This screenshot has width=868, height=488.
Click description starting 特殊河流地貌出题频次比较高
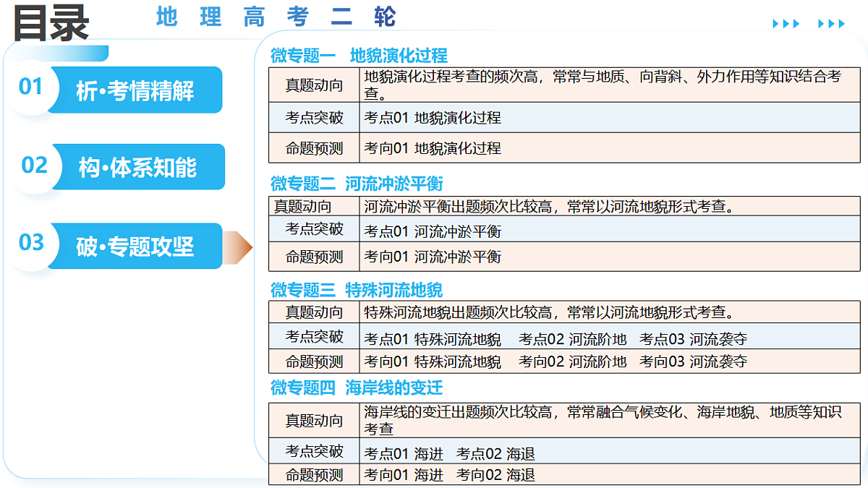[x=550, y=312]
